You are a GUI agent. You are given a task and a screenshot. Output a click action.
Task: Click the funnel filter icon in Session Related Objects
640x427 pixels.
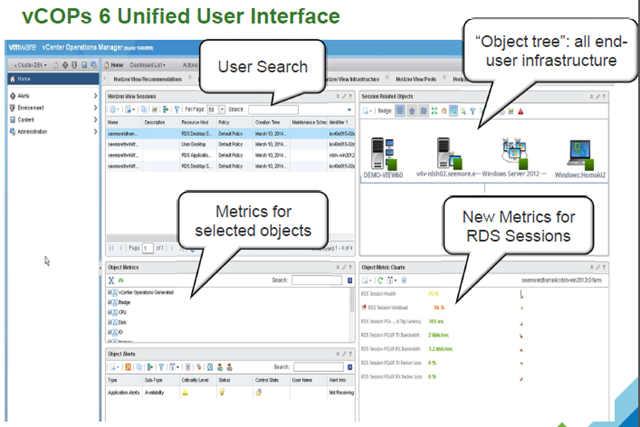(473, 111)
